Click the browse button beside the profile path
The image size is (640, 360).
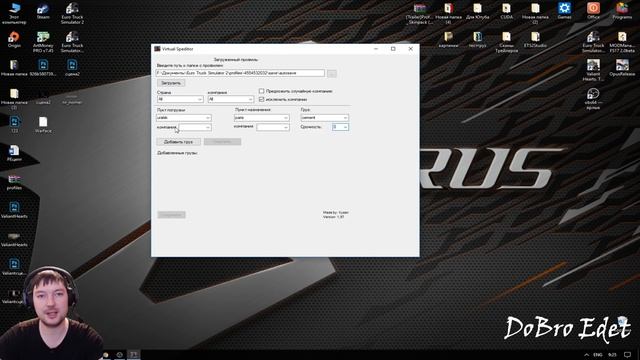[332, 73]
